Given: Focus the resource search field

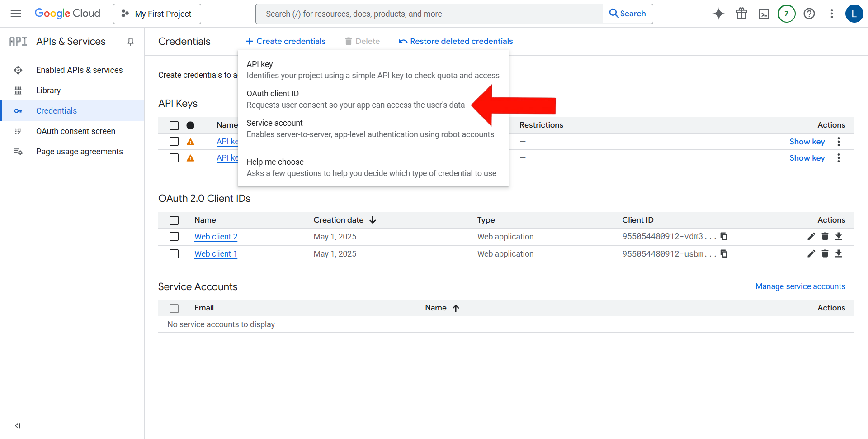Looking at the screenshot, I should click(429, 14).
